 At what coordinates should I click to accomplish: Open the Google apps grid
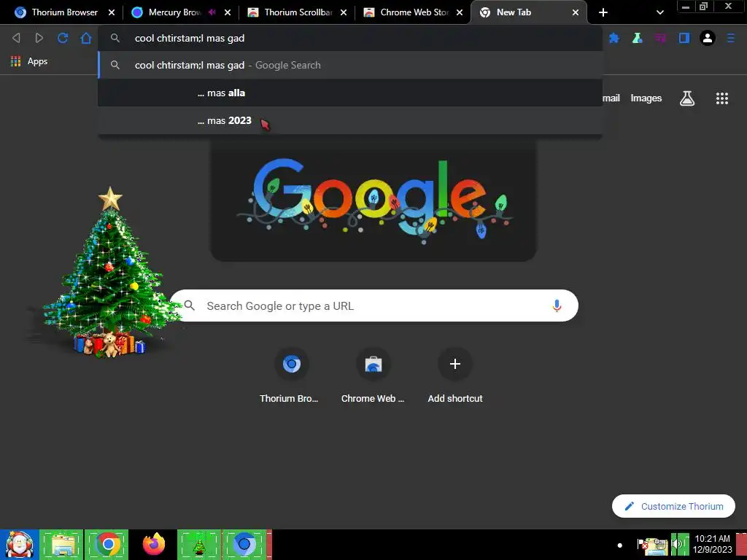(x=721, y=98)
